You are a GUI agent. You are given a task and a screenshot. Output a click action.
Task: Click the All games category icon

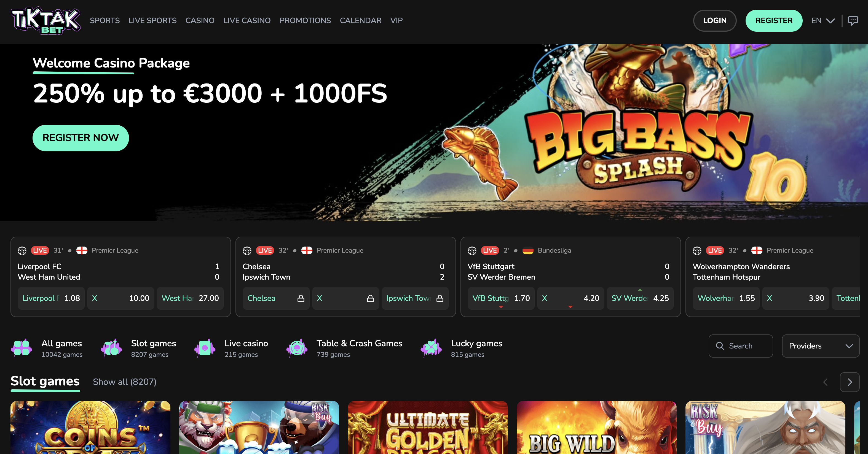(22, 348)
